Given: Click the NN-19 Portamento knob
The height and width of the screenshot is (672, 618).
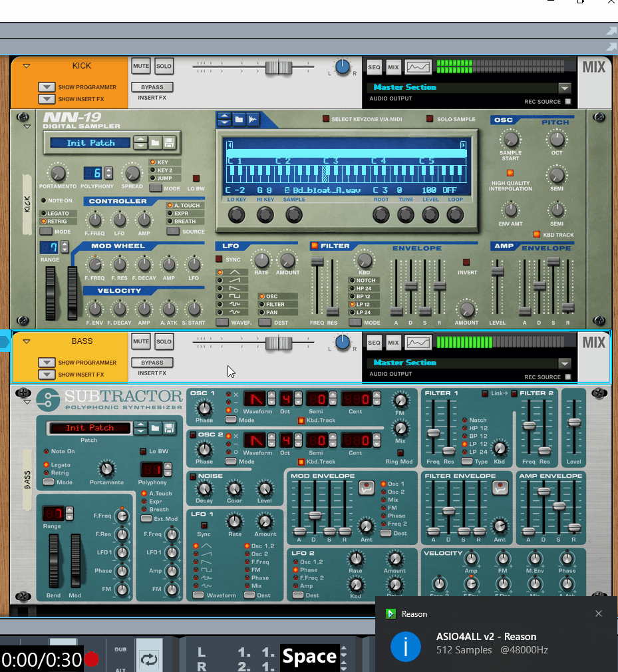Looking at the screenshot, I should 58,173.
